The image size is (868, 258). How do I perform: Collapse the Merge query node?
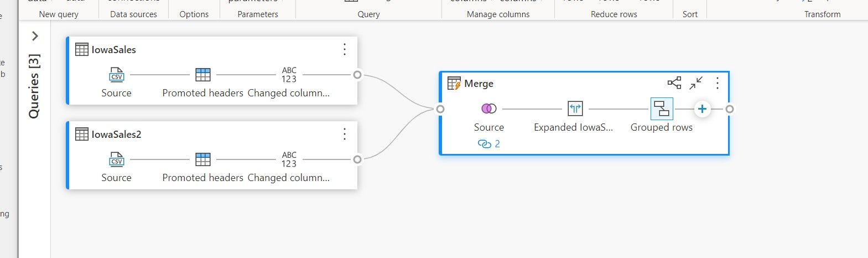(696, 83)
